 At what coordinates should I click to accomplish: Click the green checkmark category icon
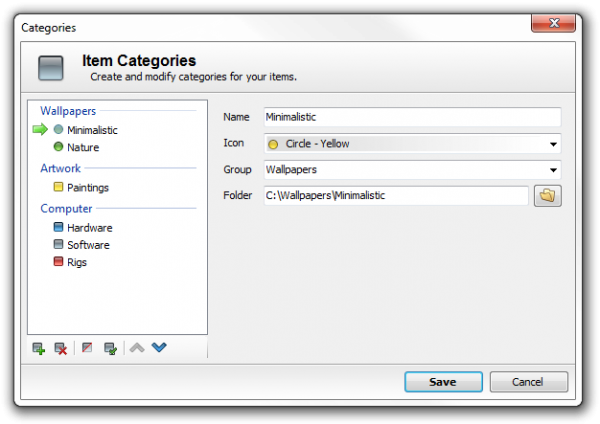pos(110,348)
